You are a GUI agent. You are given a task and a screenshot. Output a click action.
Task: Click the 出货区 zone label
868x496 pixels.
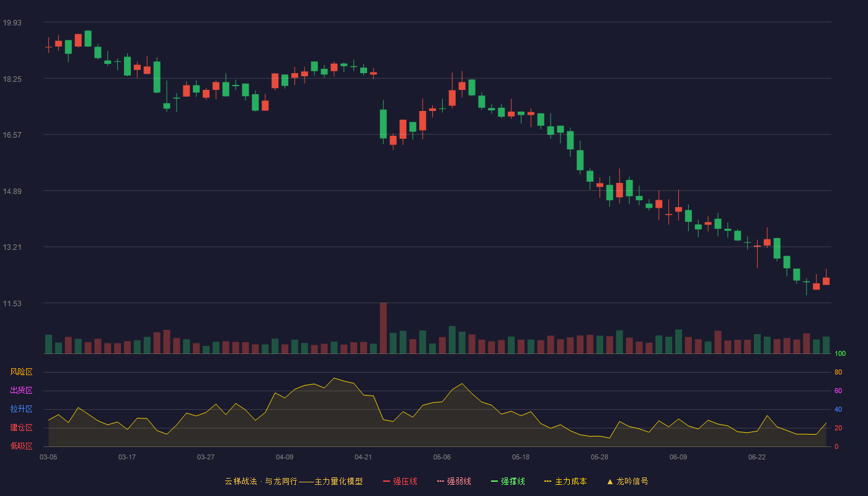pyautogui.click(x=21, y=391)
